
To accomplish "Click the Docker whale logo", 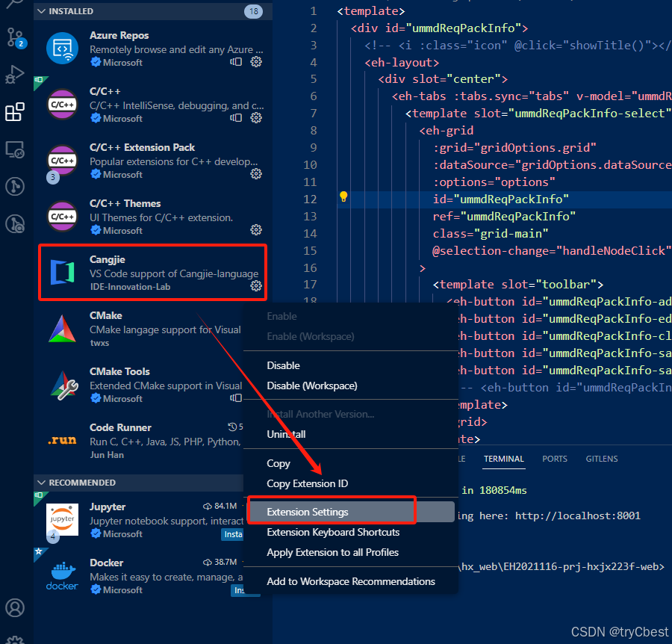I will [62, 576].
